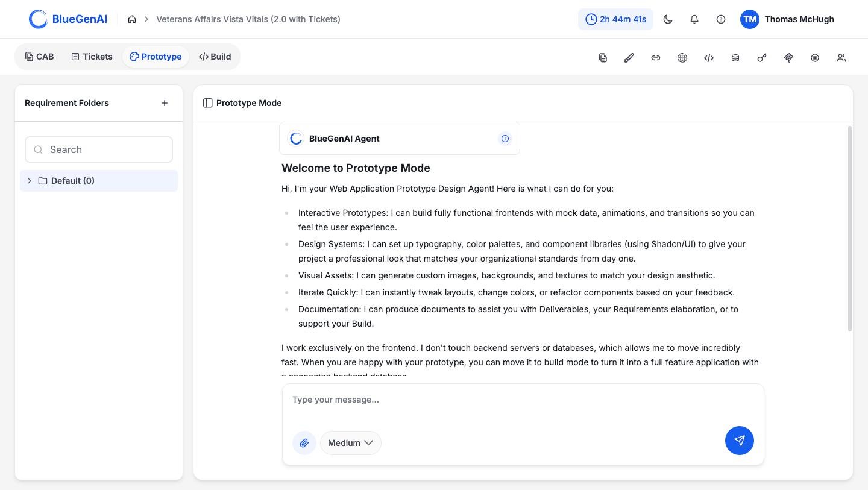Switch to the Build tab
This screenshot has height=490, width=868.
click(215, 57)
